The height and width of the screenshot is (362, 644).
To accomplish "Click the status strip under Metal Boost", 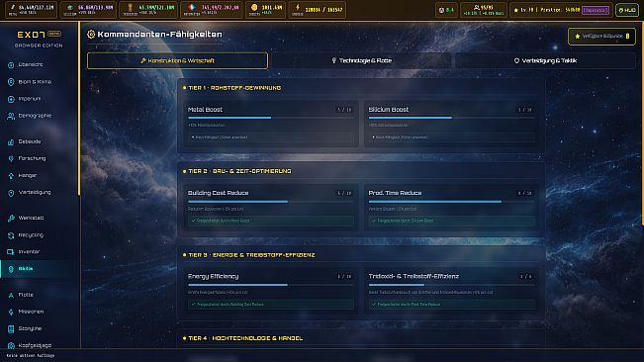I will point(271,137).
